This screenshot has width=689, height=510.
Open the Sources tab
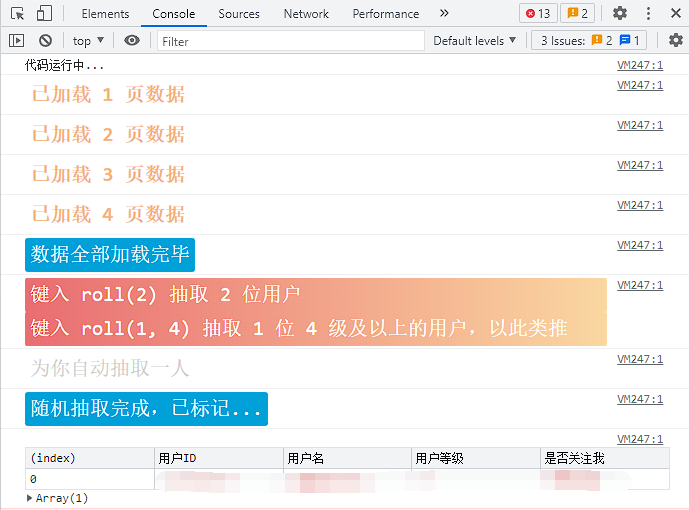(239, 14)
